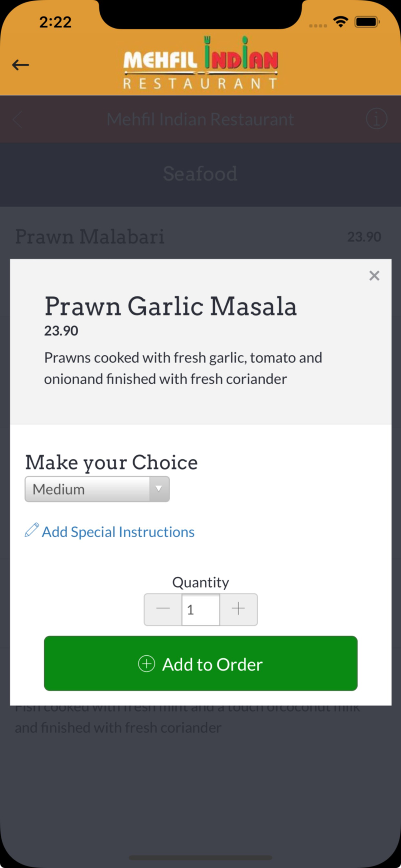Tap the Prawn Malabari price 23.90
This screenshot has height=868, width=401.
tap(364, 237)
